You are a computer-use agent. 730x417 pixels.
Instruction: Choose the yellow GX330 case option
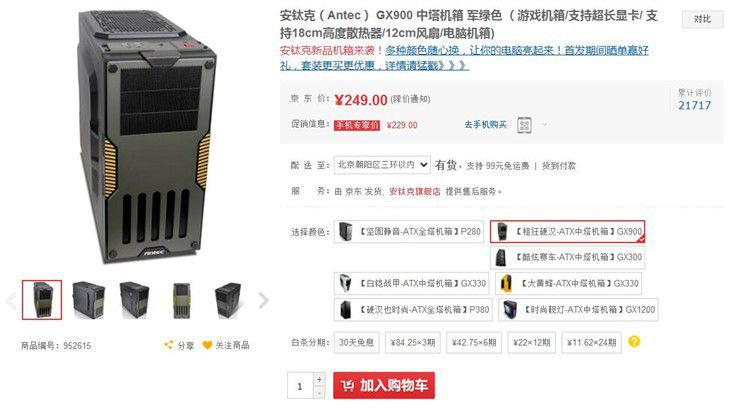coord(568,283)
